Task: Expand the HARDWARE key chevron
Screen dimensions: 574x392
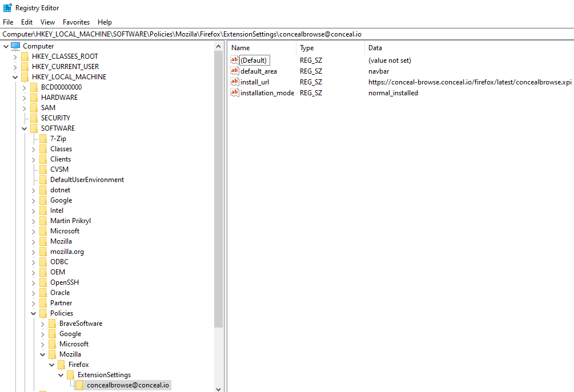Action: [x=24, y=98]
